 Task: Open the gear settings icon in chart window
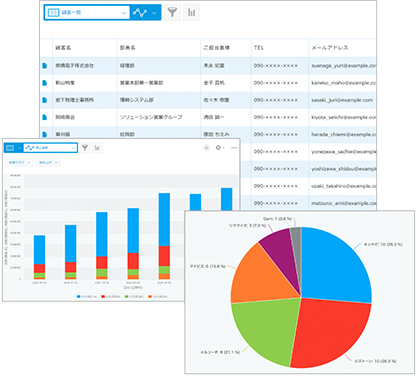coord(218,148)
